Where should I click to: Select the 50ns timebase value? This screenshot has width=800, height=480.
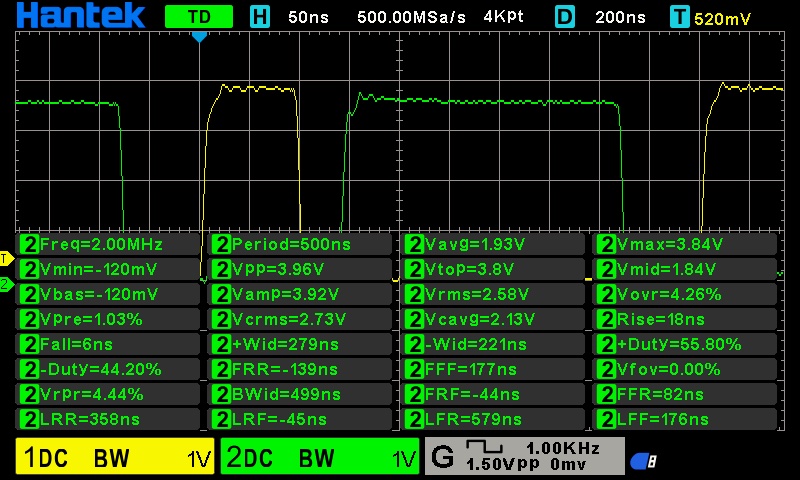coord(308,17)
